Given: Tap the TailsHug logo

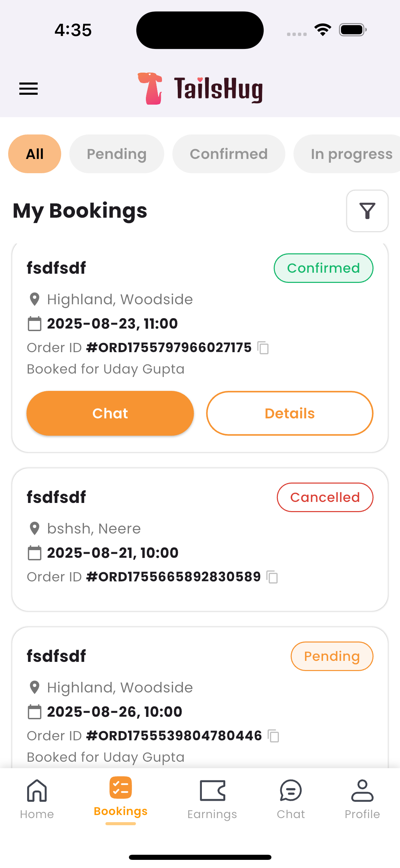Looking at the screenshot, I should coord(200,89).
